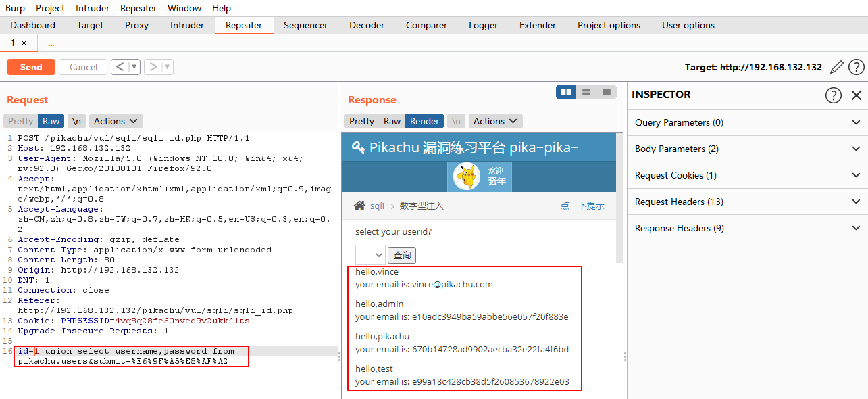Select the response Pretty view
Screen dimensions: 868x399
point(361,121)
